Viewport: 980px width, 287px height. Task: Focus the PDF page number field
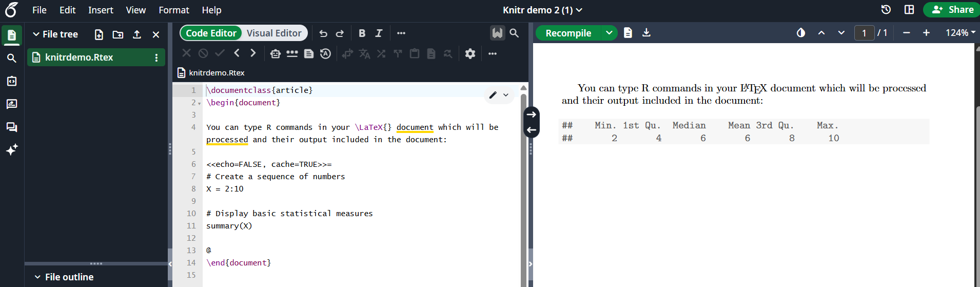[x=864, y=33]
